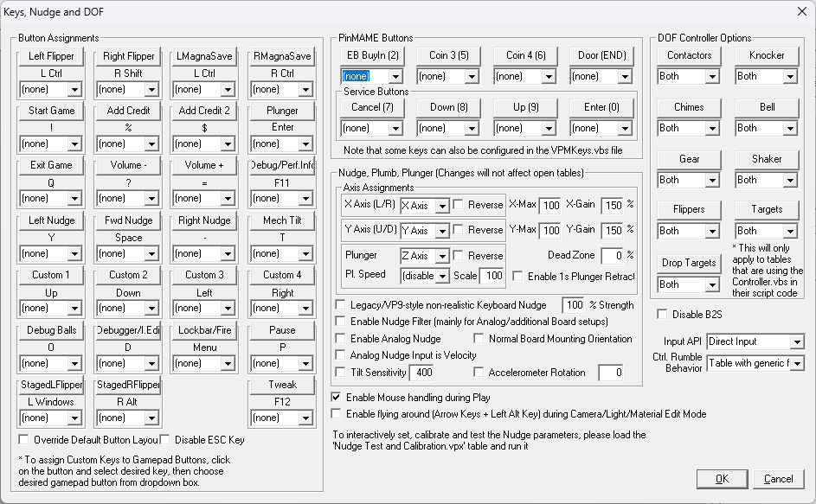
Task: Click the Shaker DOF button
Action: (x=767, y=160)
